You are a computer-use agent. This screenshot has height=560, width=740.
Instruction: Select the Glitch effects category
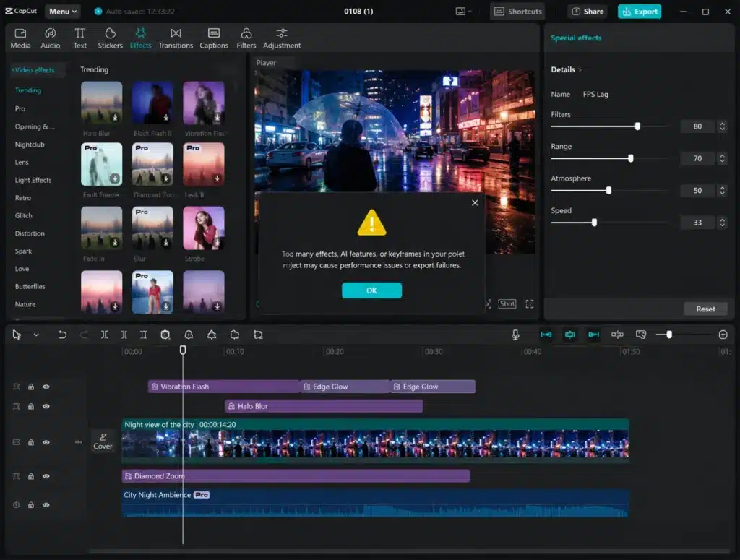point(23,215)
